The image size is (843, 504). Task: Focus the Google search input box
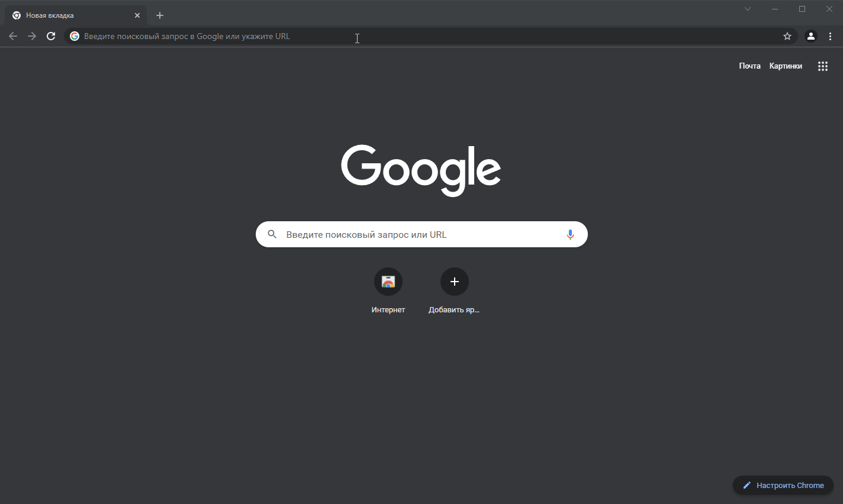coord(421,234)
